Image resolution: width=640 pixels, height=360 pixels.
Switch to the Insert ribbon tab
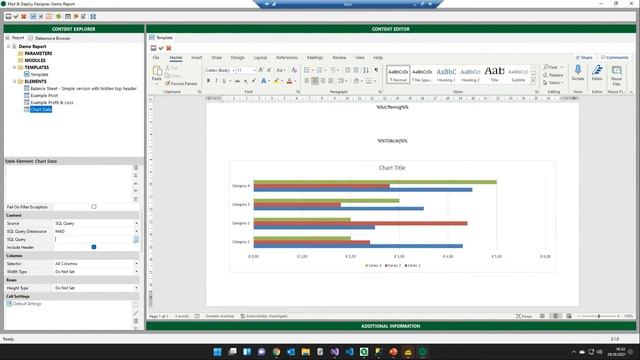pyautogui.click(x=196, y=58)
